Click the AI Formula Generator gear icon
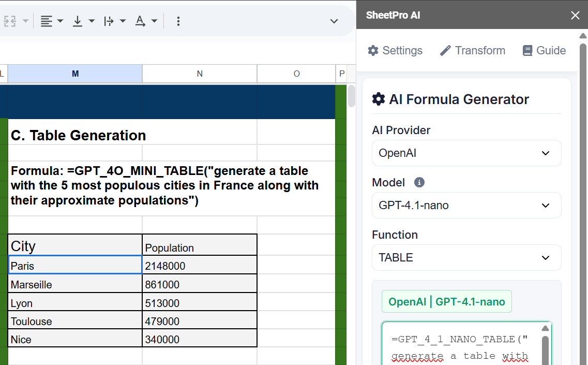This screenshot has height=365, width=588. point(379,99)
